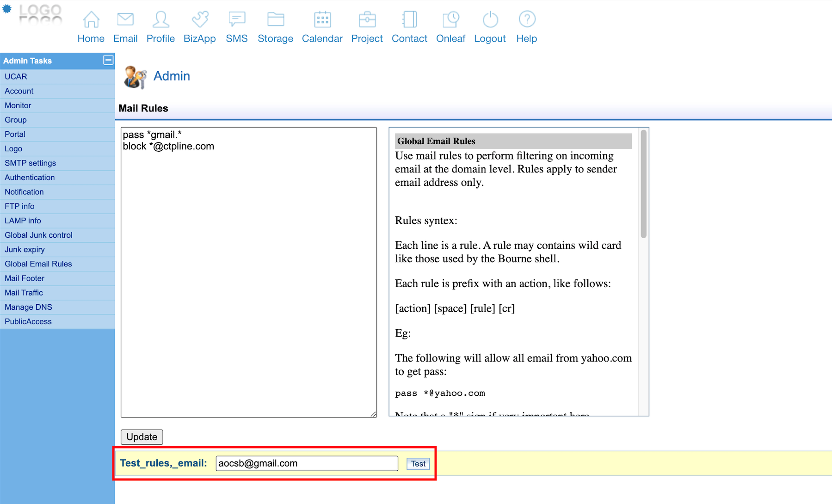Screen dimensions: 832x504
Task: Click the help panel vertical scrollbar
Action: tap(643, 185)
